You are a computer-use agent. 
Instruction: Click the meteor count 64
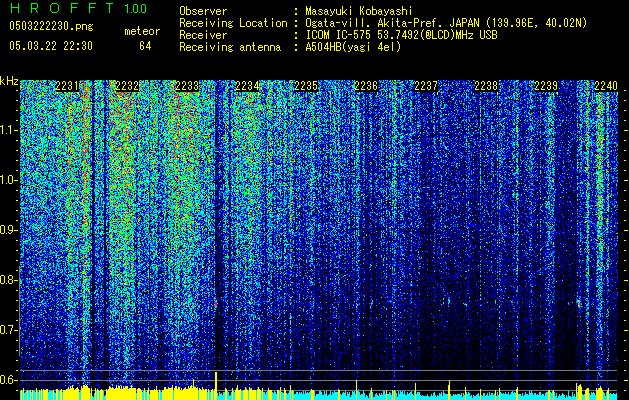tap(145, 46)
